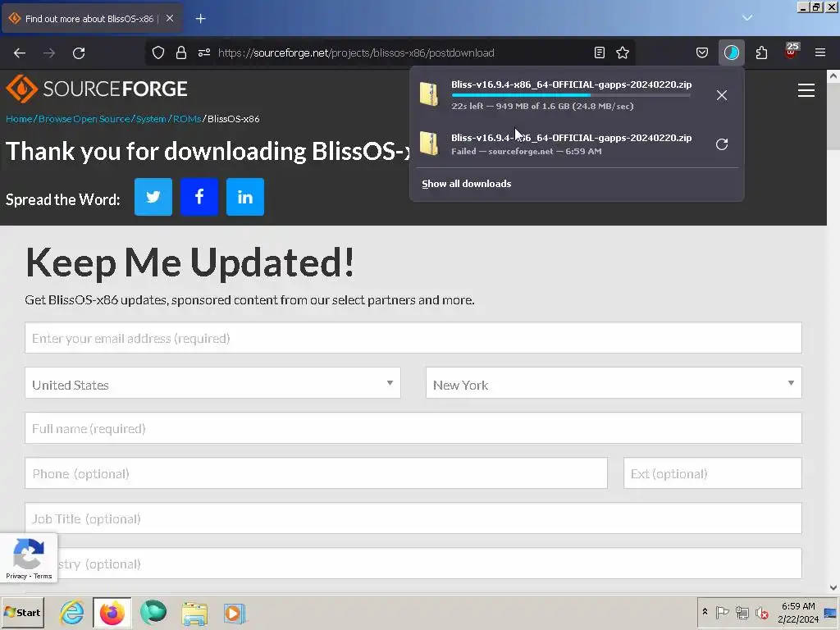Click the Full name input field
Image resolution: width=840 pixels, height=630 pixels.
[413, 428]
